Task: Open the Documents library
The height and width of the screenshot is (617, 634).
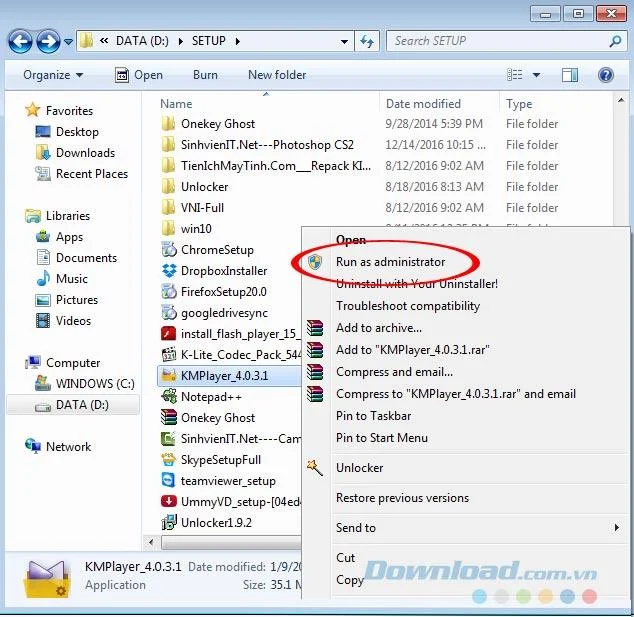Action: click(x=76, y=258)
